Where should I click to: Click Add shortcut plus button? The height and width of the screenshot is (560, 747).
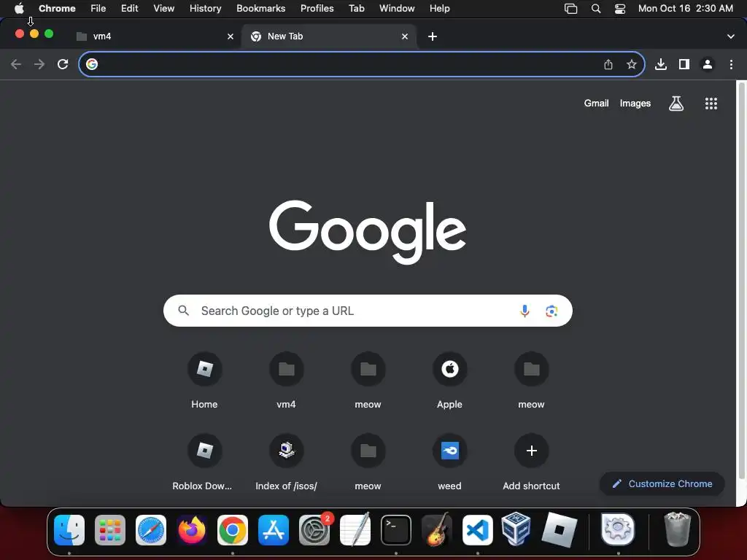point(532,451)
